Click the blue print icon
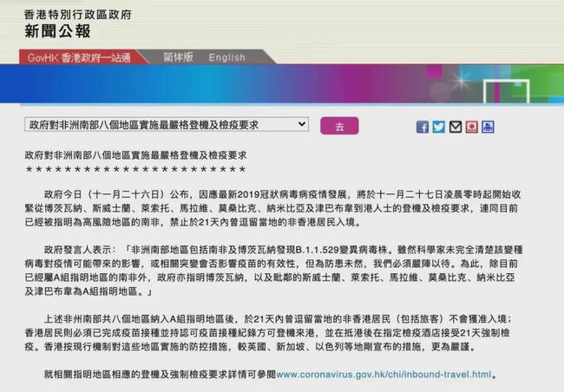 [488, 127]
